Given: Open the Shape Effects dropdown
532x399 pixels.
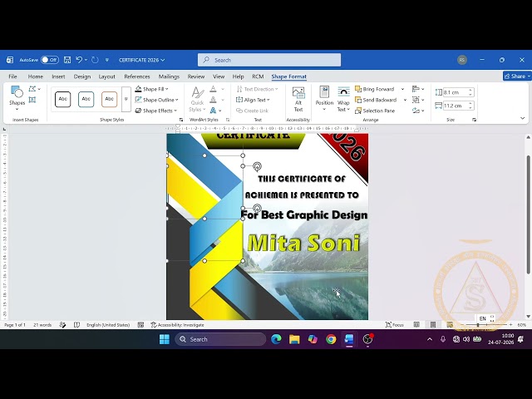Looking at the screenshot, I should (155, 111).
